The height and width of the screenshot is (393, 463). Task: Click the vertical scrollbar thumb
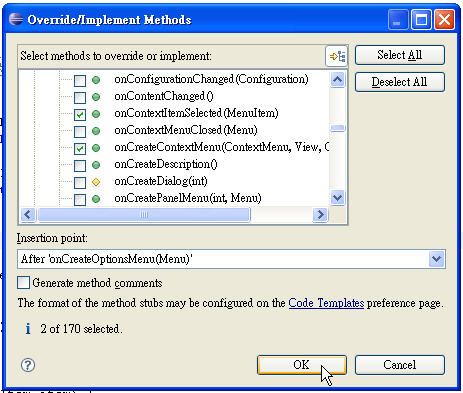(338, 128)
